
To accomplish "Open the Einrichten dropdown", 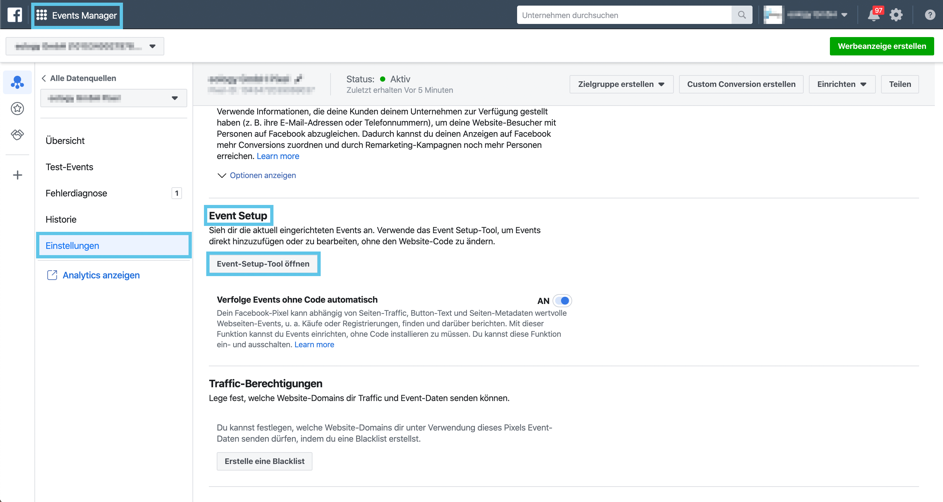I will tap(842, 84).
